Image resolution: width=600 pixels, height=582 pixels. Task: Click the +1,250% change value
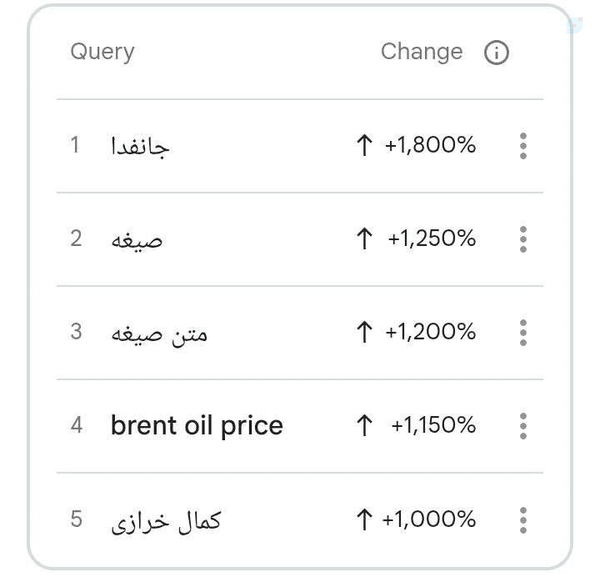pyautogui.click(x=432, y=238)
